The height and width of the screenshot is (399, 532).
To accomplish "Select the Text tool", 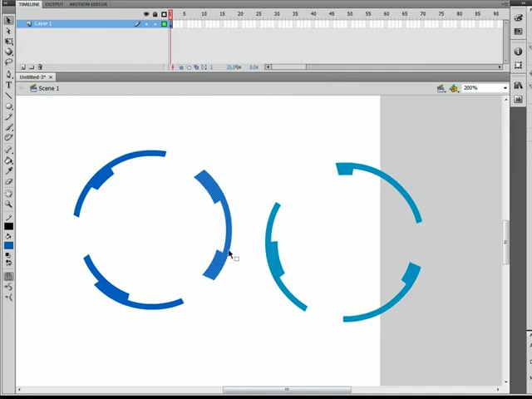I will [8, 85].
